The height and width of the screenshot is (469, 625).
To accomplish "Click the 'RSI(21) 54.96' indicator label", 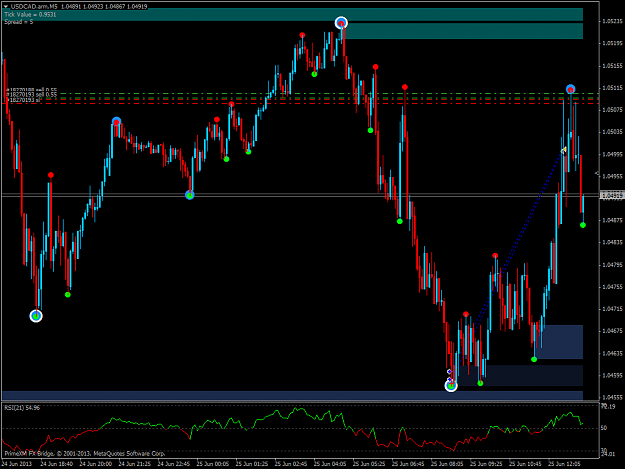I will (22, 408).
